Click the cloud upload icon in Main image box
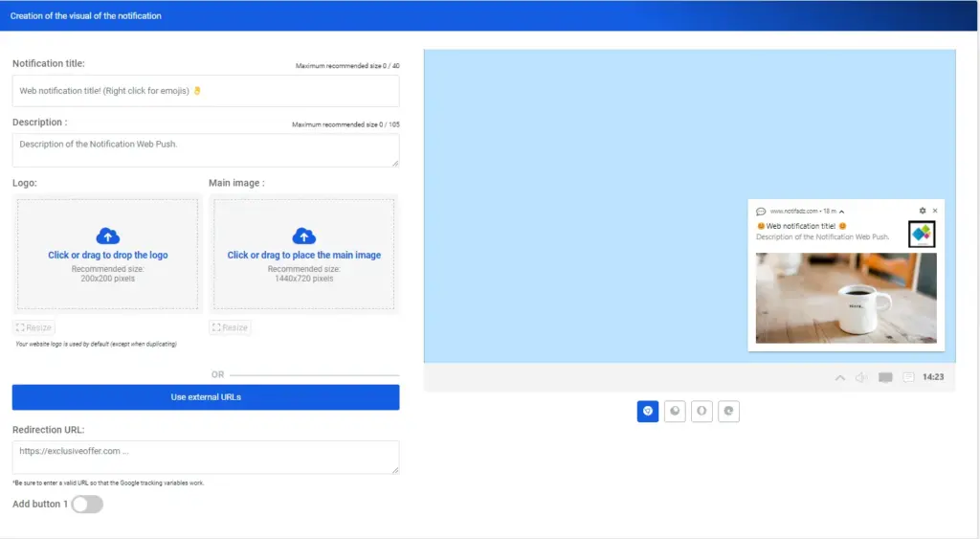The height and width of the screenshot is (539, 980). coord(303,236)
